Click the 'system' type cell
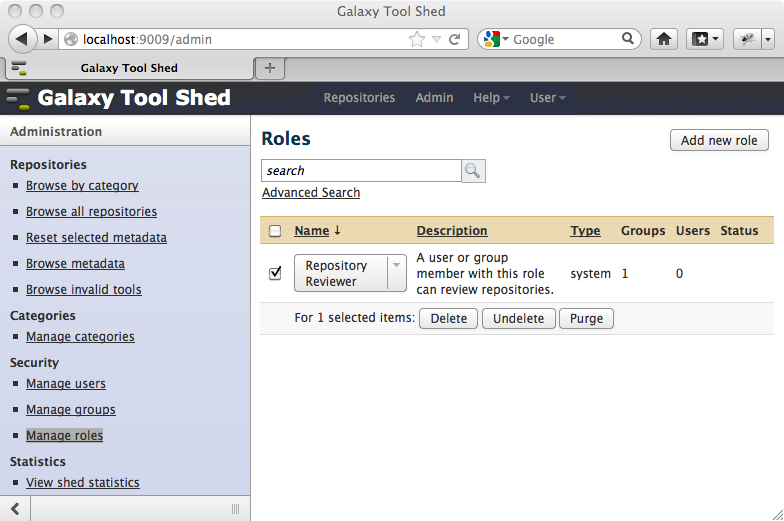Image resolution: width=784 pixels, height=521 pixels. tap(590, 274)
